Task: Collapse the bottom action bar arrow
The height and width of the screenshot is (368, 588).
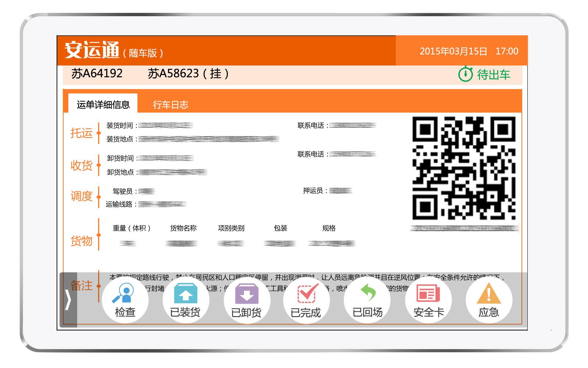Action: 68,300
